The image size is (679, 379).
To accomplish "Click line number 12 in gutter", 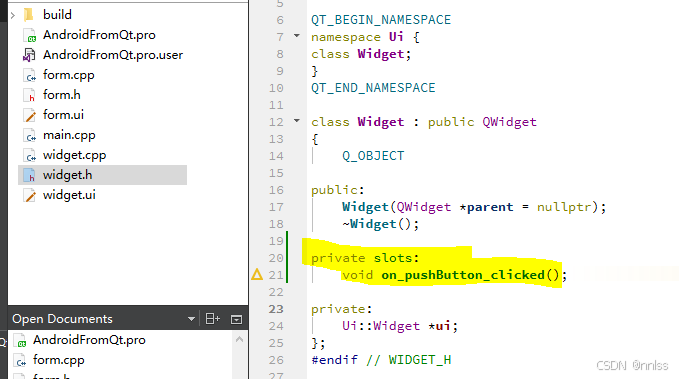I will click(x=276, y=122).
